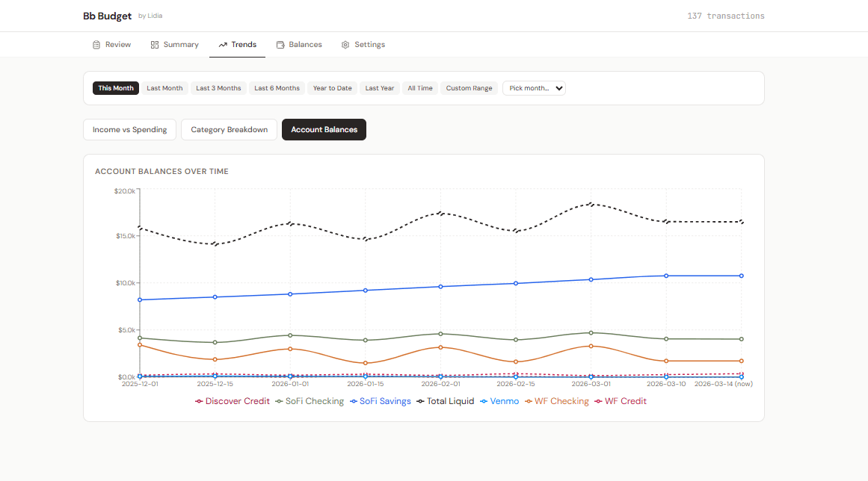Click the Summary tab grid icon
Screen dimensions: 868x481
tap(155, 45)
